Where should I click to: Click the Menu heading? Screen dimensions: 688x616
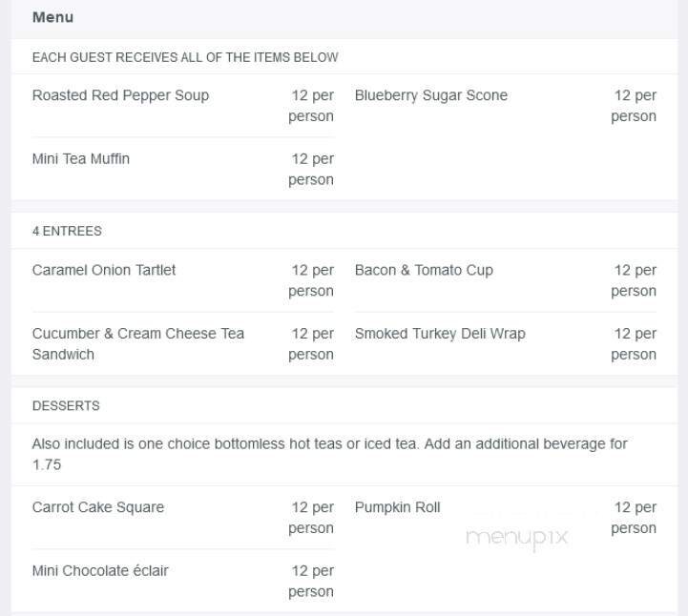[x=52, y=17]
